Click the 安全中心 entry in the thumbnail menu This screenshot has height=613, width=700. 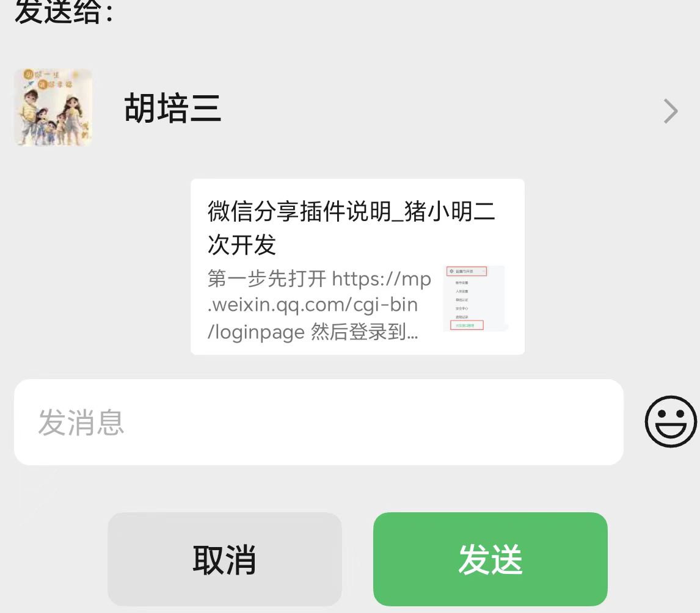click(x=462, y=309)
